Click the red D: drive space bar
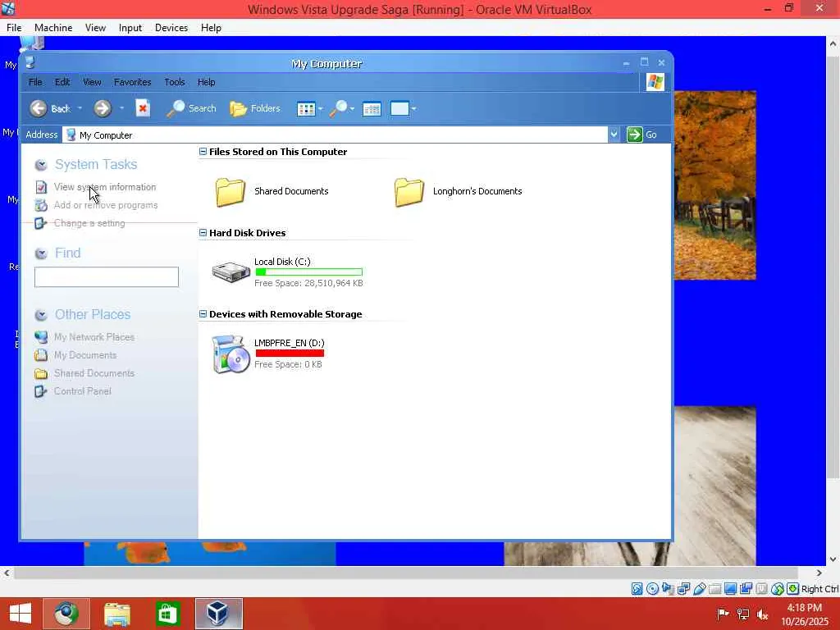 290,353
